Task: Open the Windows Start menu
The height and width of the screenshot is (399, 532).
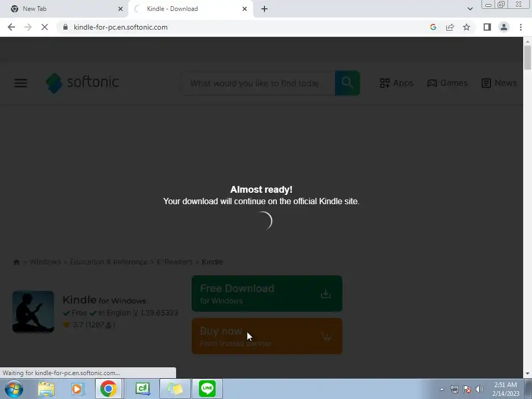Action: coord(14,389)
